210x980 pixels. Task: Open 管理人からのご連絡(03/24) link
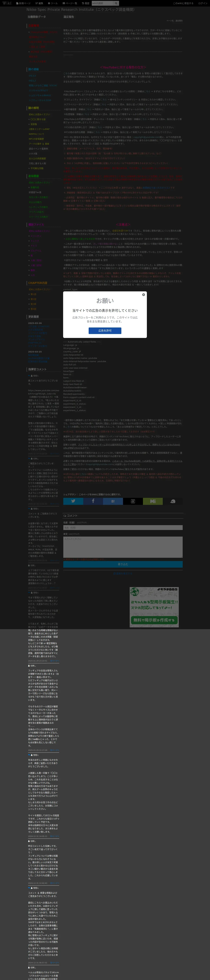click(x=43, y=86)
